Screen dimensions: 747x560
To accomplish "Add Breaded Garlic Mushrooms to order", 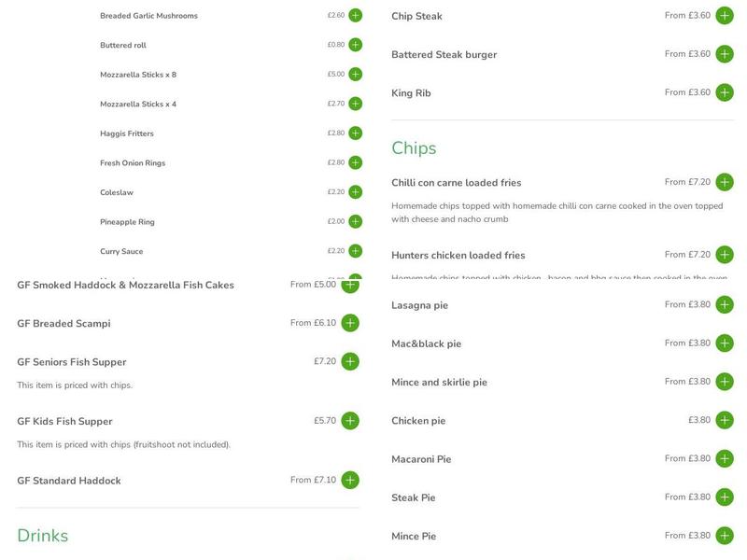I will (355, 16).
